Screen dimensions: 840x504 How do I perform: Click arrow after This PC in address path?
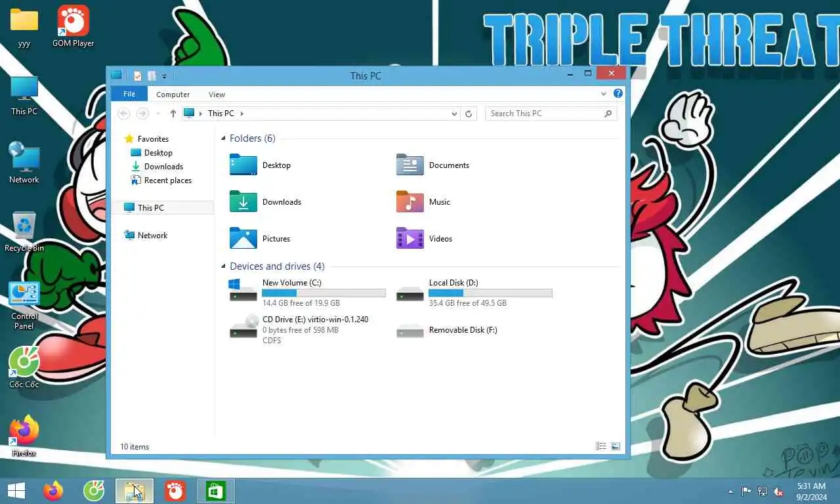click(x=242, y=114)
